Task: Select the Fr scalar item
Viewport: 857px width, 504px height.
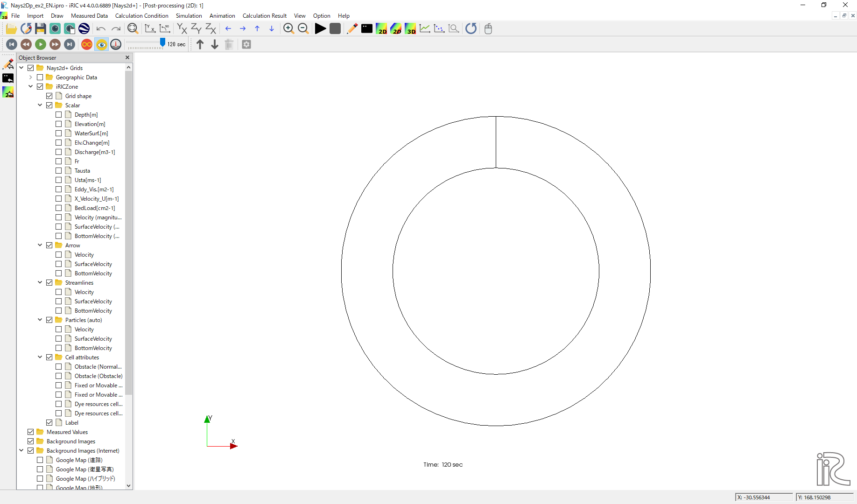Action: click(x=77, y=161)
